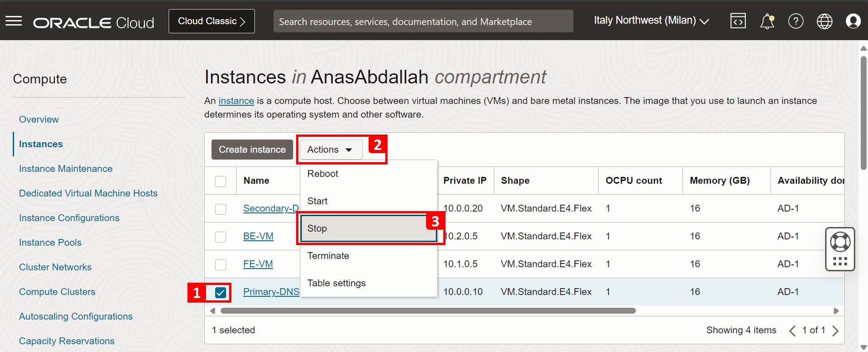This screenshot has width=868, height=352.
Task: Choose Reboot from the Actions menu
Action: coord(369,174)
